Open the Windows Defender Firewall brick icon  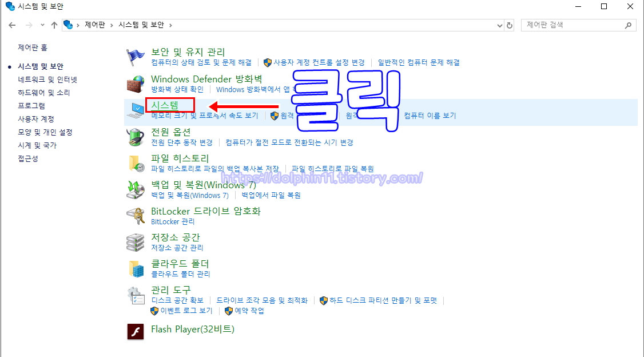pos(135,84)
